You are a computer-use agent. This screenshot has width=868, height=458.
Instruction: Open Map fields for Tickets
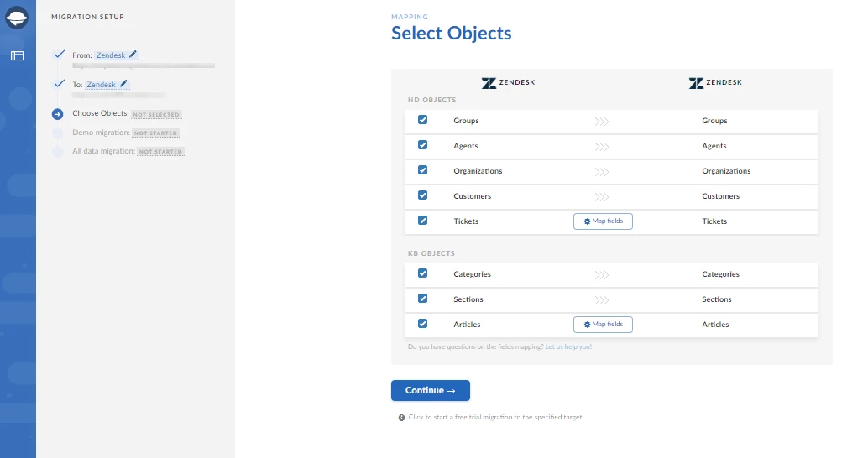coord(603,221)
